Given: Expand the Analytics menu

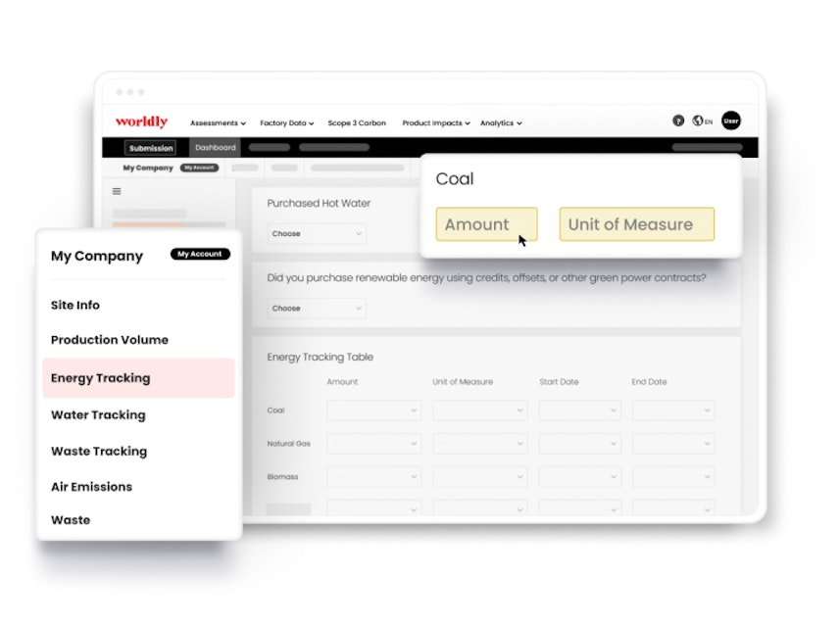Looking at the screenshot, I should coord(501,122).
